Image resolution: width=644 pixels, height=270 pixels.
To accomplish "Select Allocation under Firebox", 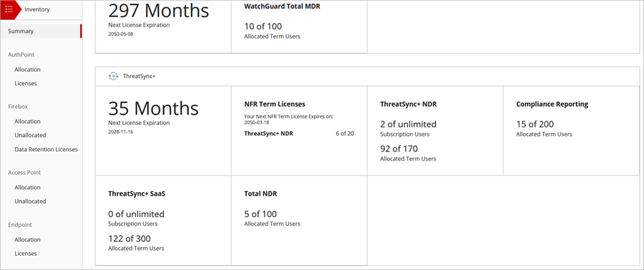I will 27,121.
